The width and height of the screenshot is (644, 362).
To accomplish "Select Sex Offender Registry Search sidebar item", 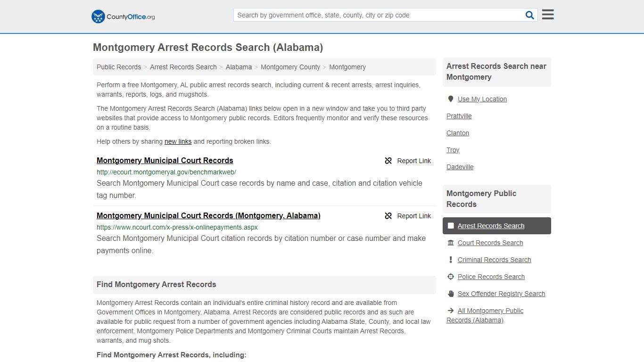I will [501, 294].
